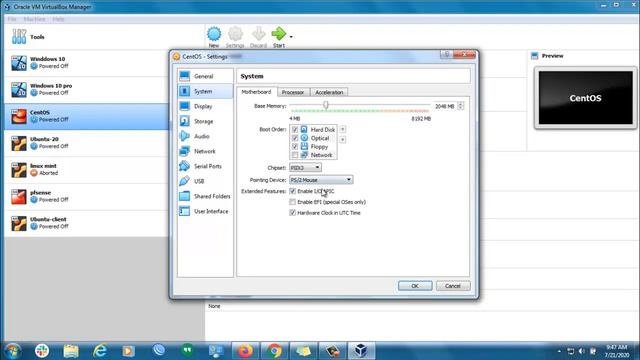Open File Explorer from the taskbar

(x=71, y=351)
